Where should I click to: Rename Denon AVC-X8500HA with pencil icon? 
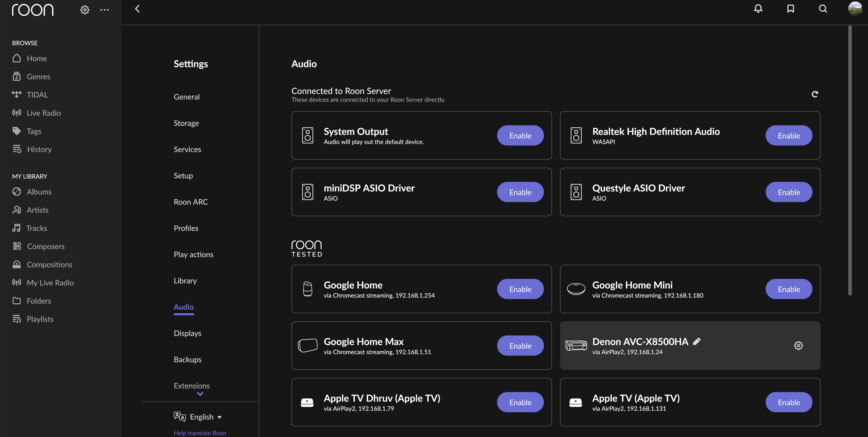click(x=696, y=341)
